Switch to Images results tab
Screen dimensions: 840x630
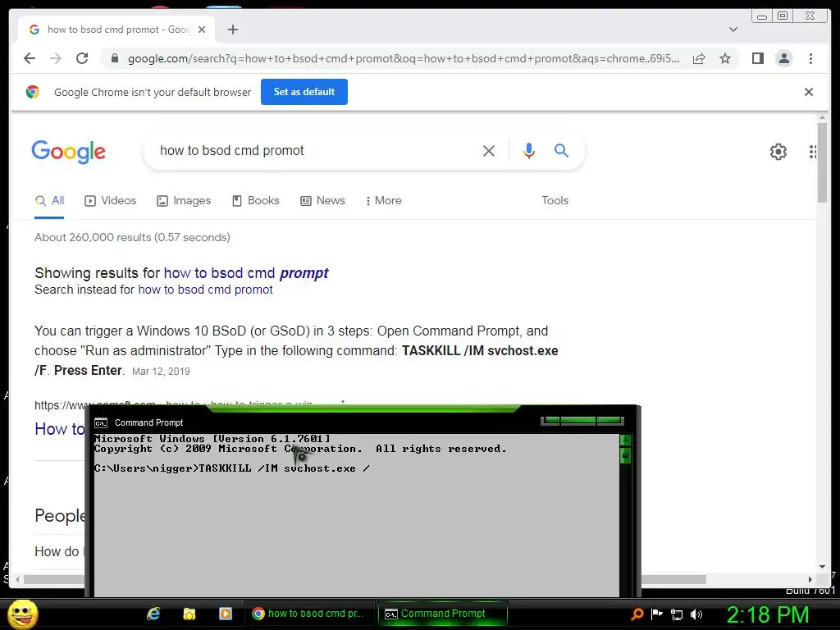coord(184,201)
